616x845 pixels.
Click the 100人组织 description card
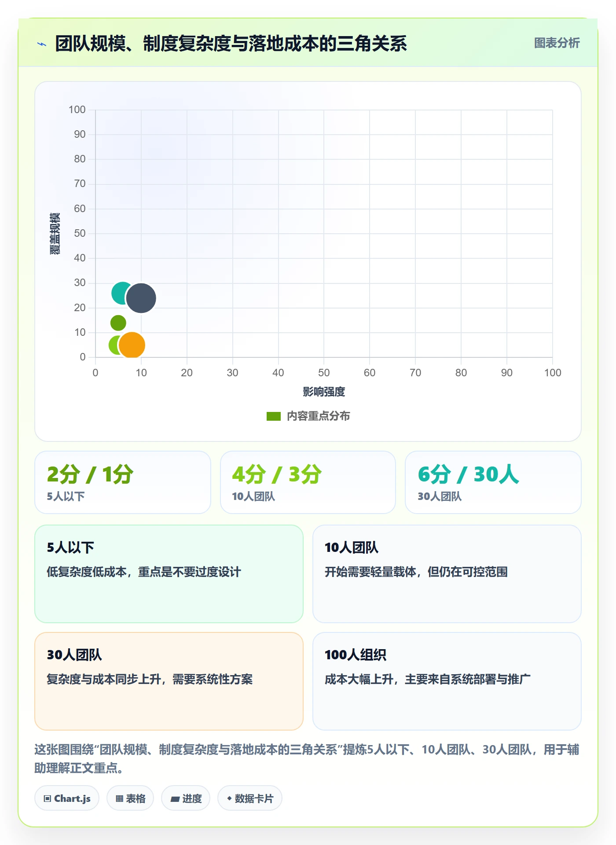click(x=447, y=681)
